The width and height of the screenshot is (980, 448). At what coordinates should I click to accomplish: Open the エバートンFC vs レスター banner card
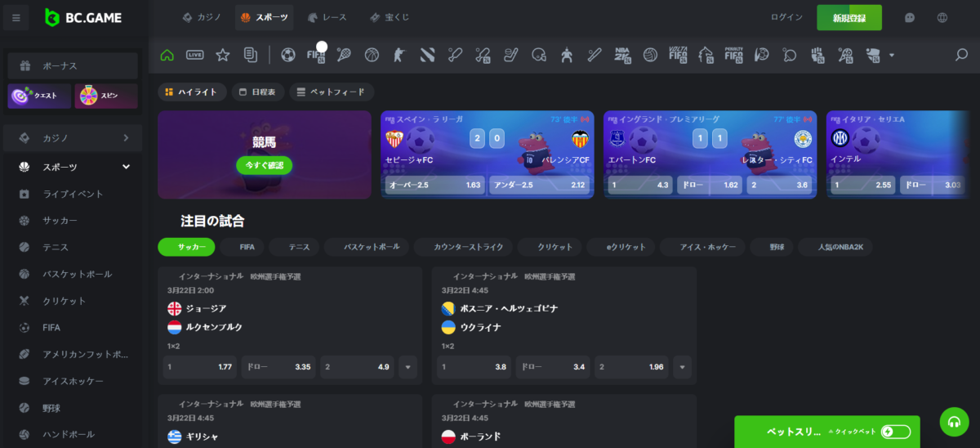point(710,155)
